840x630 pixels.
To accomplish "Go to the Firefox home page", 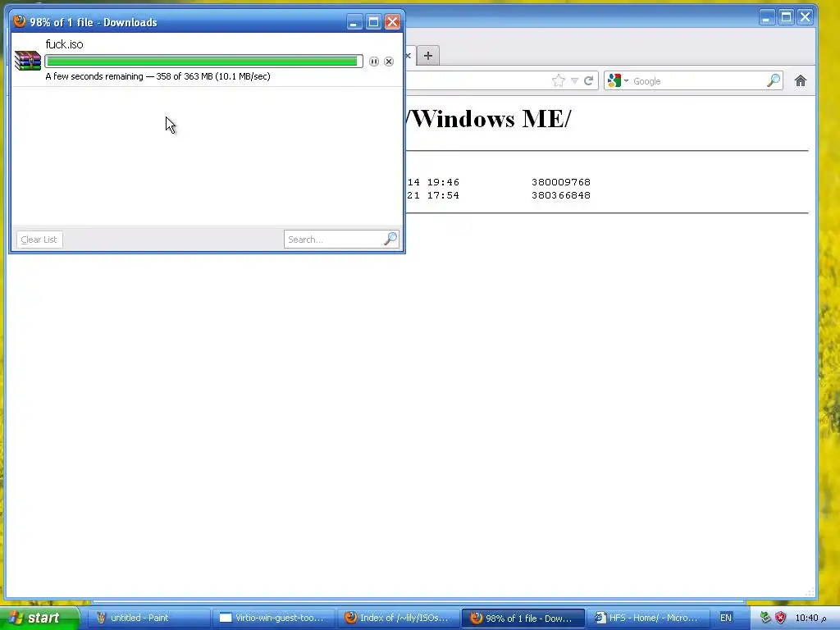I will 801,81.
